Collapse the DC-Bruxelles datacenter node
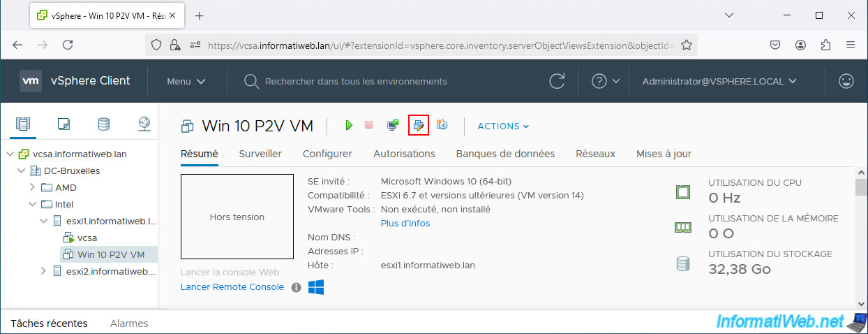Viewport: 868px width, 334px height. (x=21, y=170)
